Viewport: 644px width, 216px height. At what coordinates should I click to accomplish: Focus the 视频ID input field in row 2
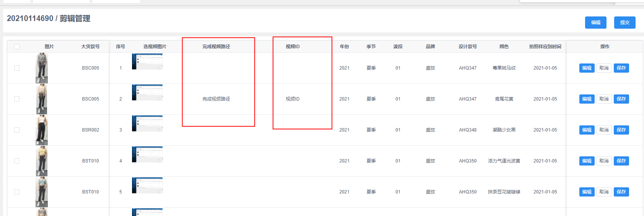coord(293,99)
